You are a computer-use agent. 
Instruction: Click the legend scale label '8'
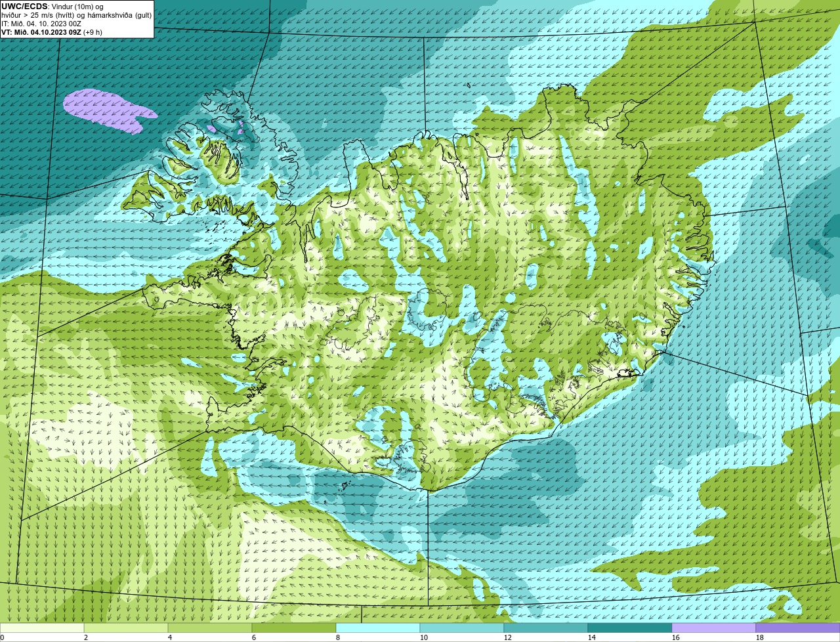[x=338, y=637]
